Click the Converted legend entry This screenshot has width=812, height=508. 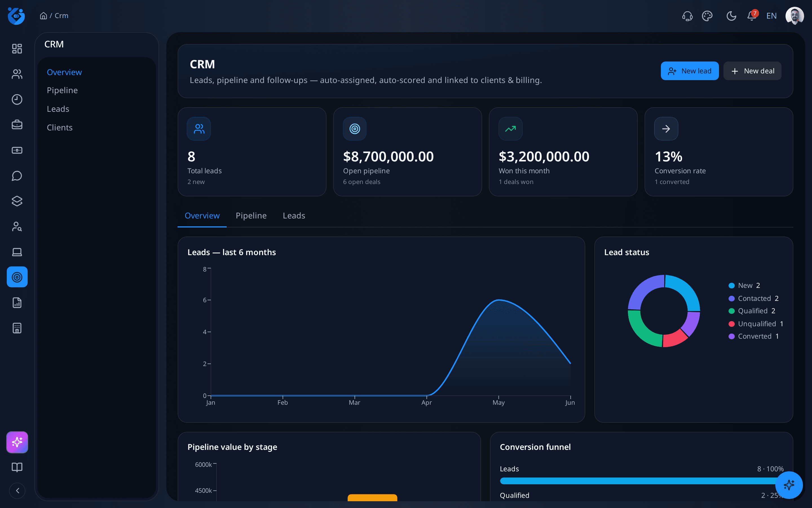click(x=754, y=336)
